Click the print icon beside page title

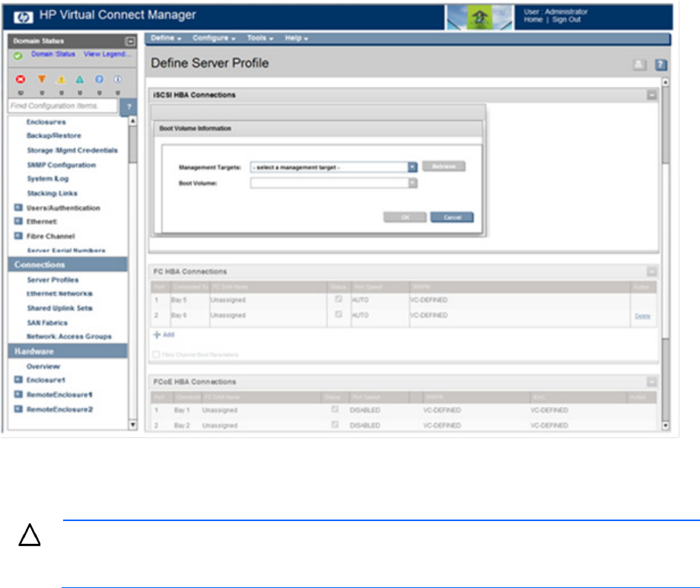[x=639, y=65]
